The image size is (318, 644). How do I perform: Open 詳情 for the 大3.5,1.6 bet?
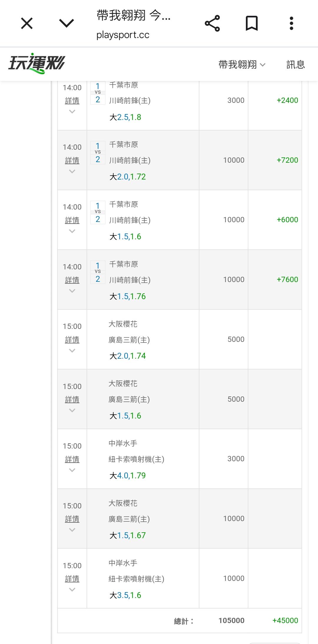[x=72, y=579]
